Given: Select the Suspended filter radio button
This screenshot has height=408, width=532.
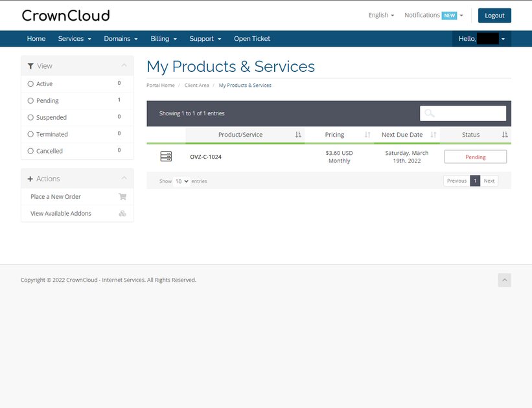Looking at the screenshot, I should tap(30, 117).
